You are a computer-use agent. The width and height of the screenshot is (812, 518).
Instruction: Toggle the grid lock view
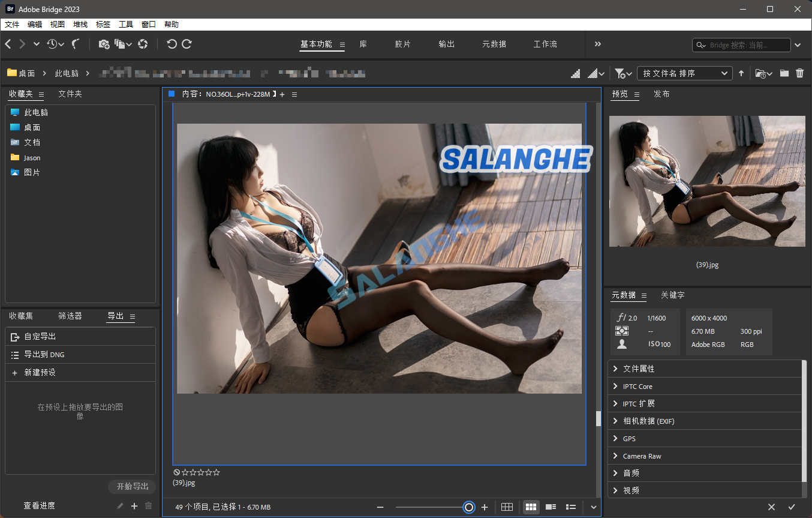coord(507,507)
